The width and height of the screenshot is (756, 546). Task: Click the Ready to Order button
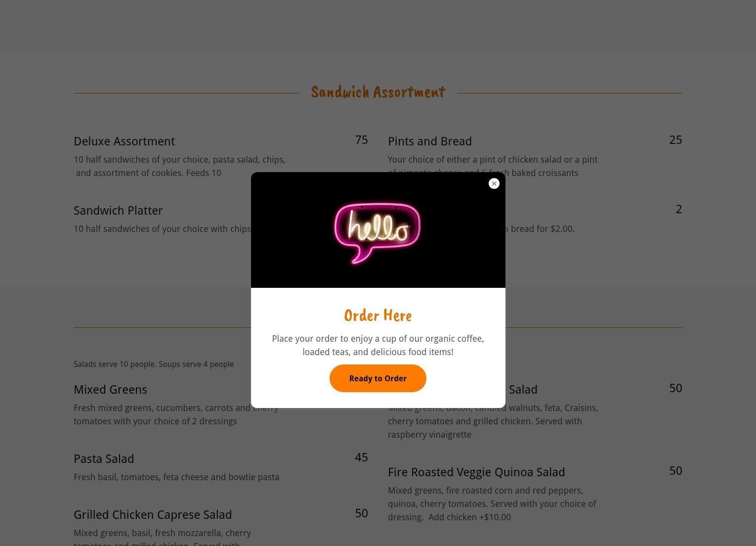(378, 378)
